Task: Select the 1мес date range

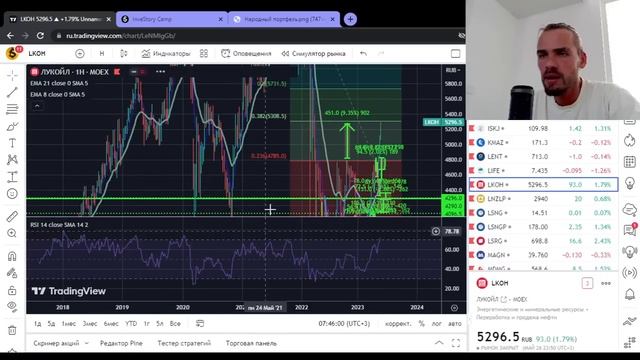Action: pyautogui.click(x=69, y=323)
